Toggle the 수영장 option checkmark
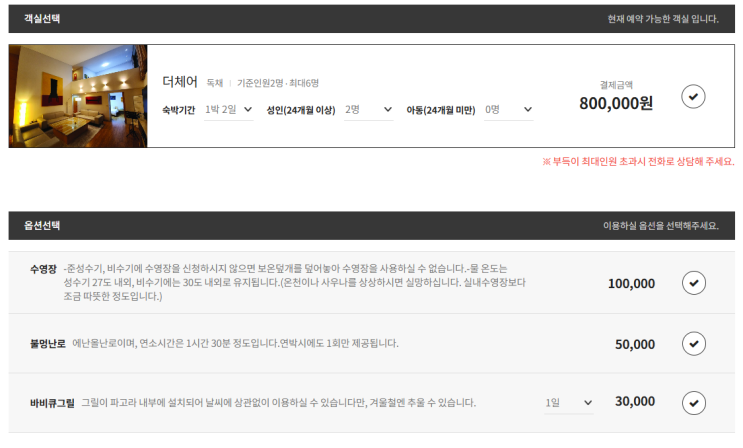 coord(694,283)
